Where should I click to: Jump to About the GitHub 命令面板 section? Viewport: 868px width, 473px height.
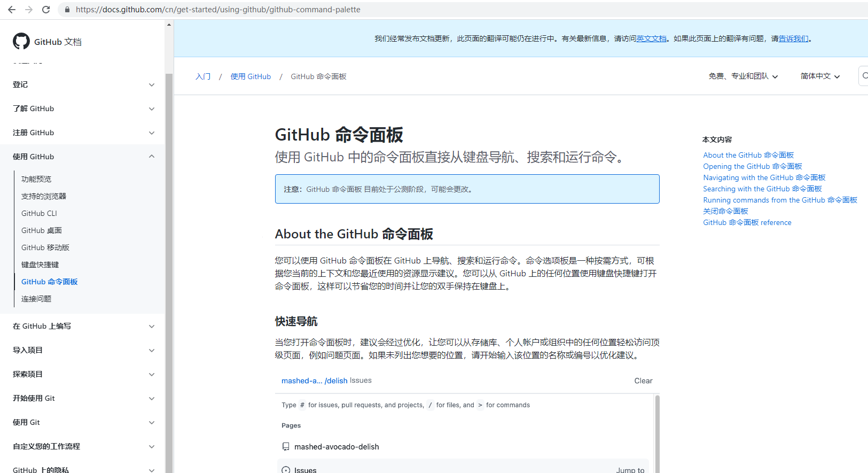(x=748, y=155)
